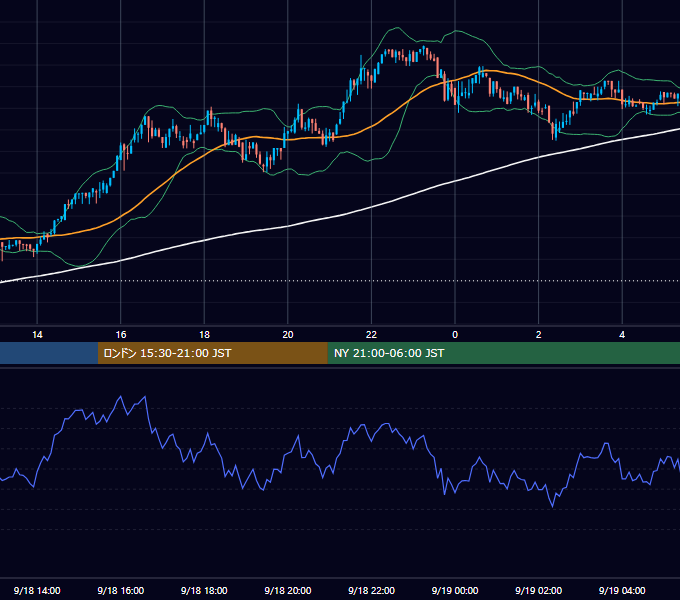Click the ロンドン 15:30-21:00 JST session bar
Viewport: 680px width, 600px height.
click(x=212, y=353)
